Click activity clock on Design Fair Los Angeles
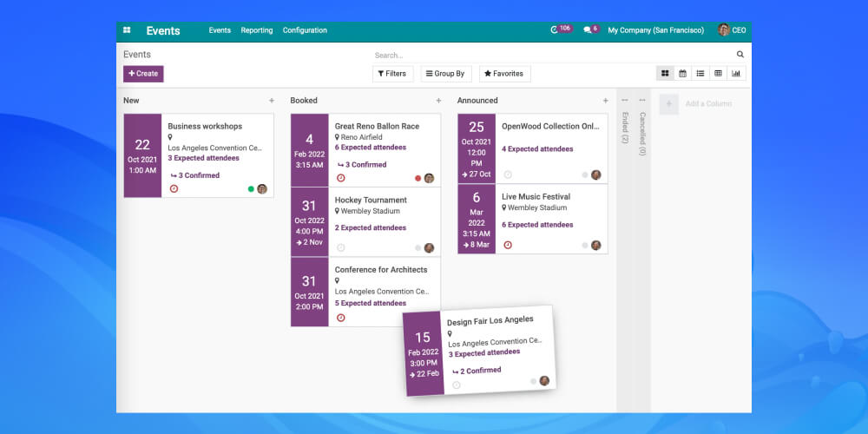Screen dimensions: 868x434 coord(457,385)
